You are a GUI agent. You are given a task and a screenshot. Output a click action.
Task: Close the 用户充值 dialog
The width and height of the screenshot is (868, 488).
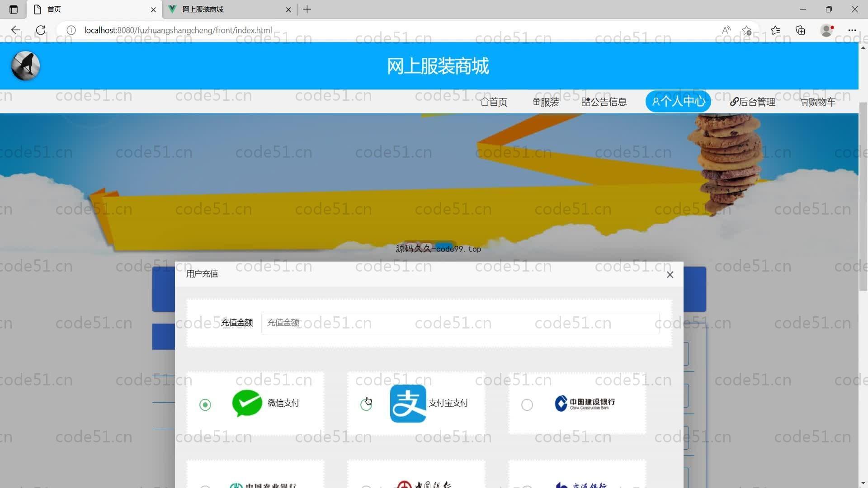[x=670, y=275]
